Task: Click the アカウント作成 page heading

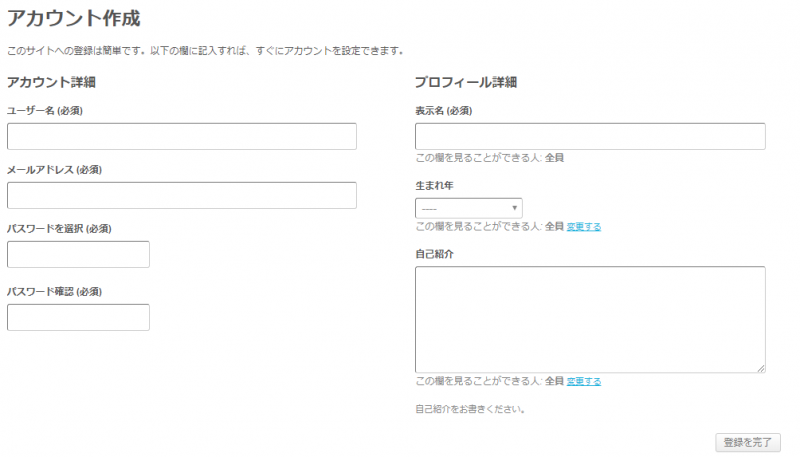Action: (73, 18)
